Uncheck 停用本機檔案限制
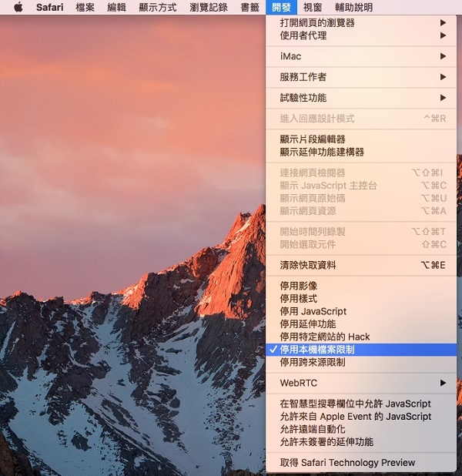Viewport: 462px width, 476px height. click(361, 350)
